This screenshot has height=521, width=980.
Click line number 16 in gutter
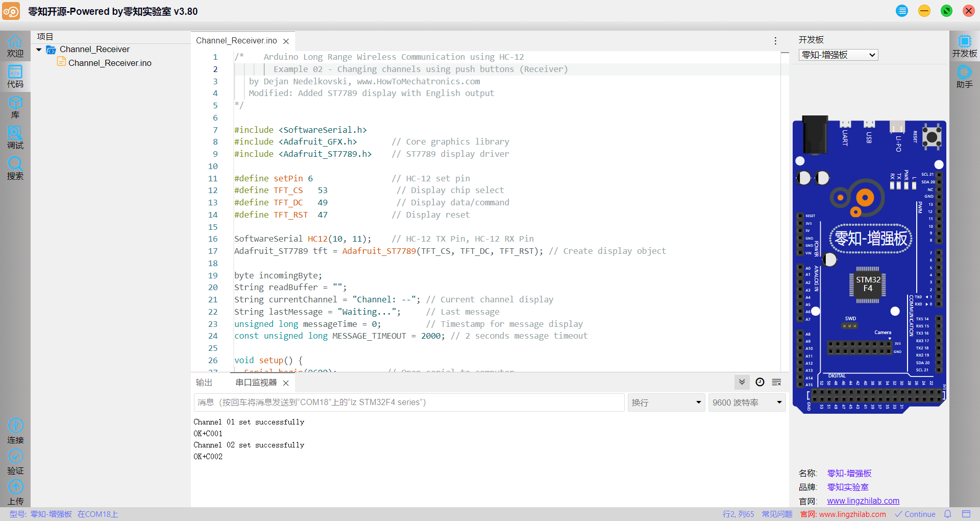coord(213,239)
